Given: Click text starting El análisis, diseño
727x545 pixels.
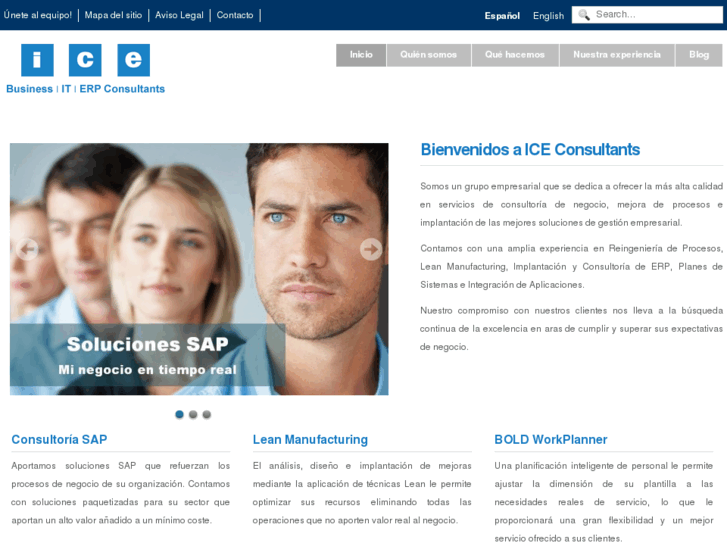Looking at the screenshot, I should click(x=362, y=493).
